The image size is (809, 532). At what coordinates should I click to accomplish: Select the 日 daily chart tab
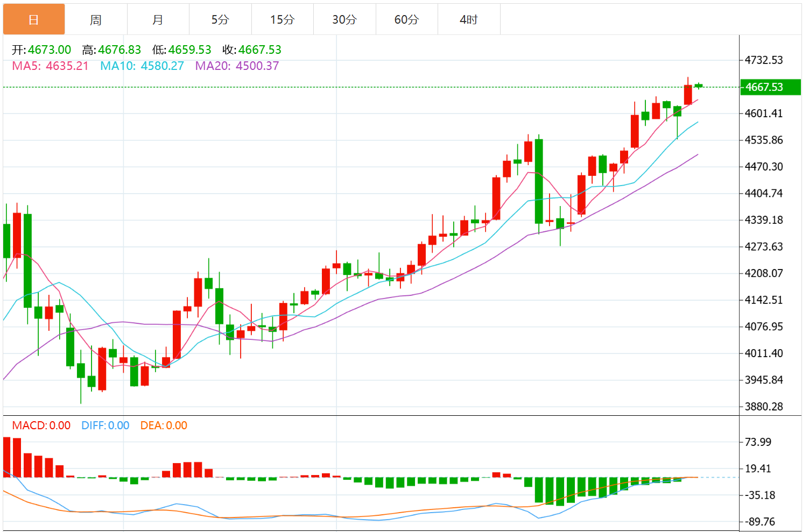click(x=34, y=20)
